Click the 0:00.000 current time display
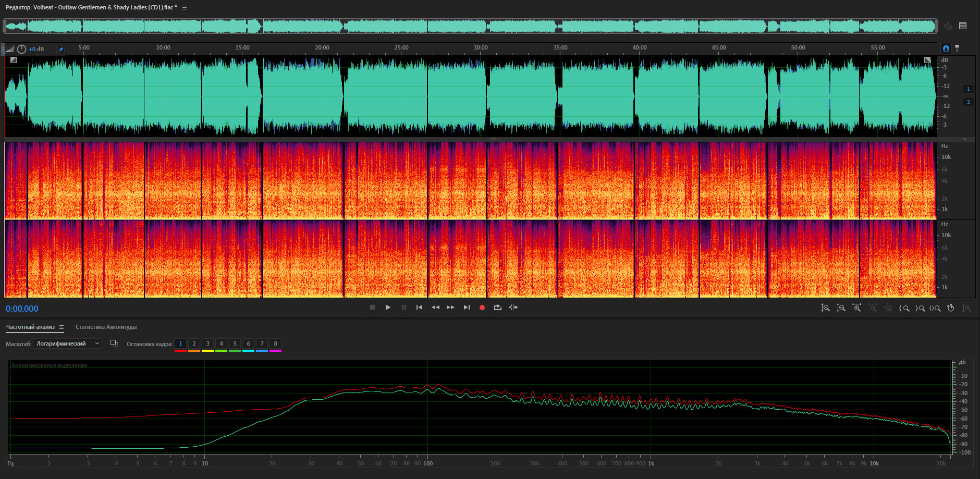This screenshot has height=479, width=980. (x=22, y=309)
